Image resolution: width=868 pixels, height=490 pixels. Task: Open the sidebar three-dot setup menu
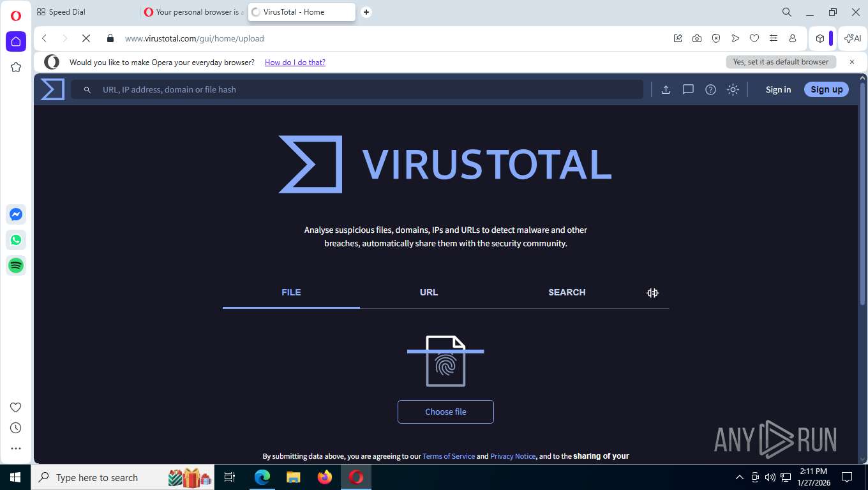[x=16, y=449]
